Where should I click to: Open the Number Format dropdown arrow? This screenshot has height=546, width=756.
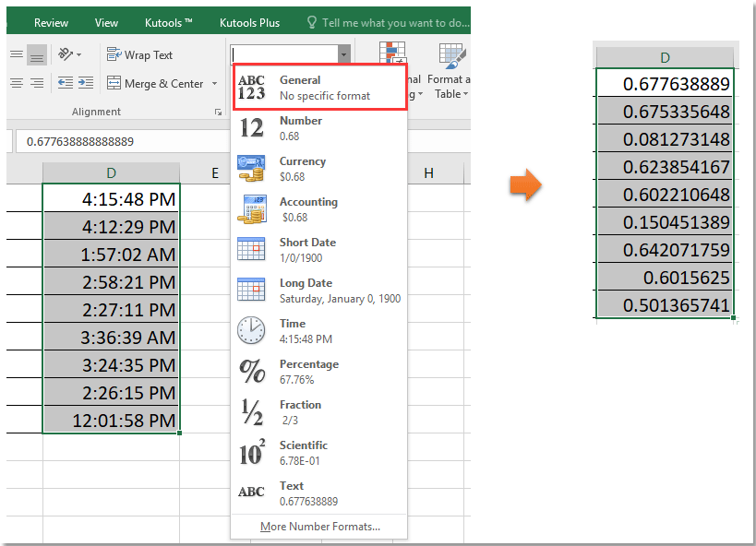point(344,54)
